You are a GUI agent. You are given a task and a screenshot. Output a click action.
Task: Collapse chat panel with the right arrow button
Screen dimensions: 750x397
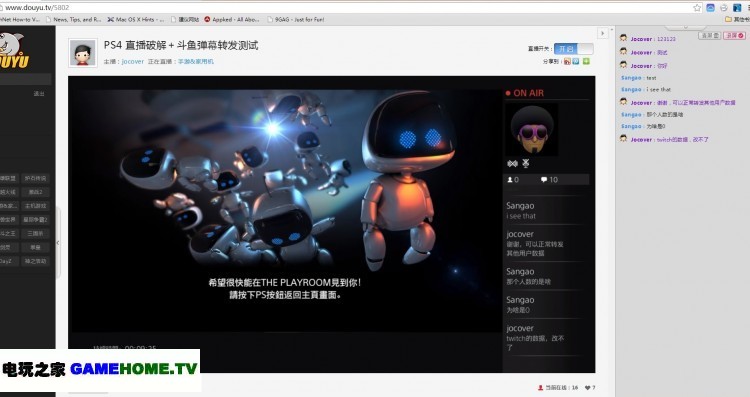click(603, 33)
